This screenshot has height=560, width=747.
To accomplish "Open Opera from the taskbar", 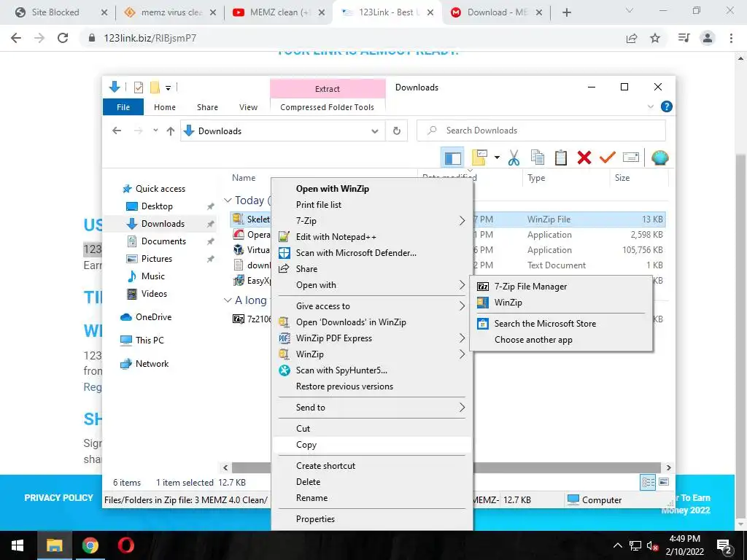I will click(125, 545).
